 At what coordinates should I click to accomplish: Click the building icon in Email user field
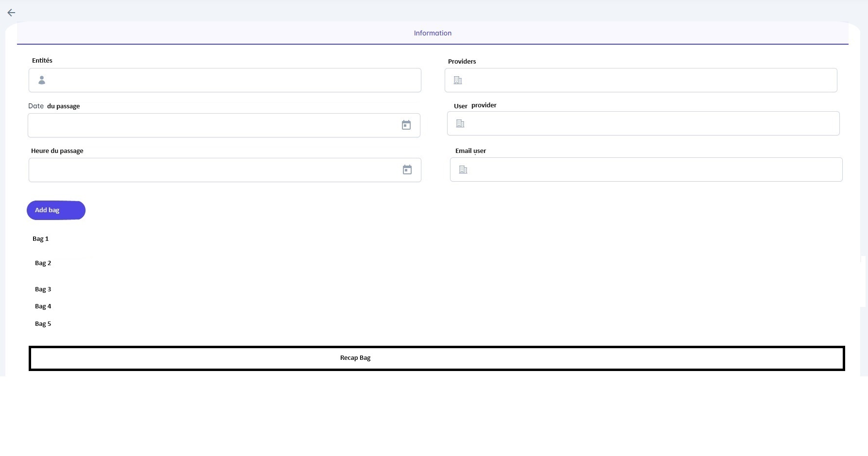click(x=463, y=169)
